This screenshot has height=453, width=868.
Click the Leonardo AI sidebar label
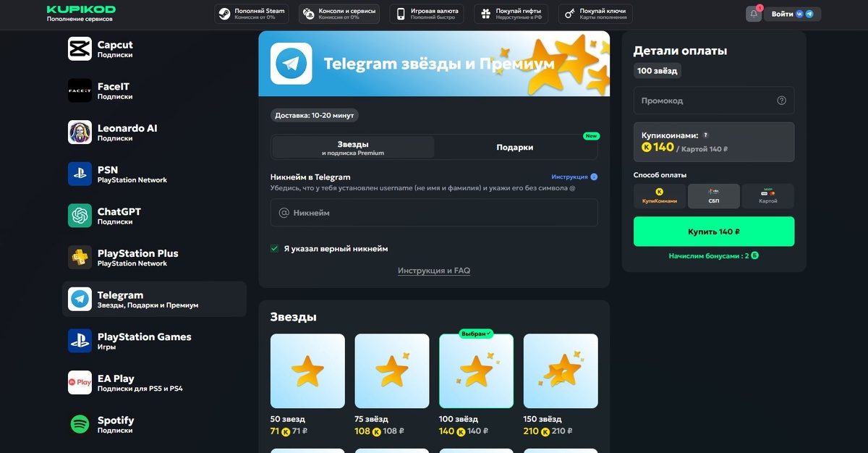coord(127,132)
